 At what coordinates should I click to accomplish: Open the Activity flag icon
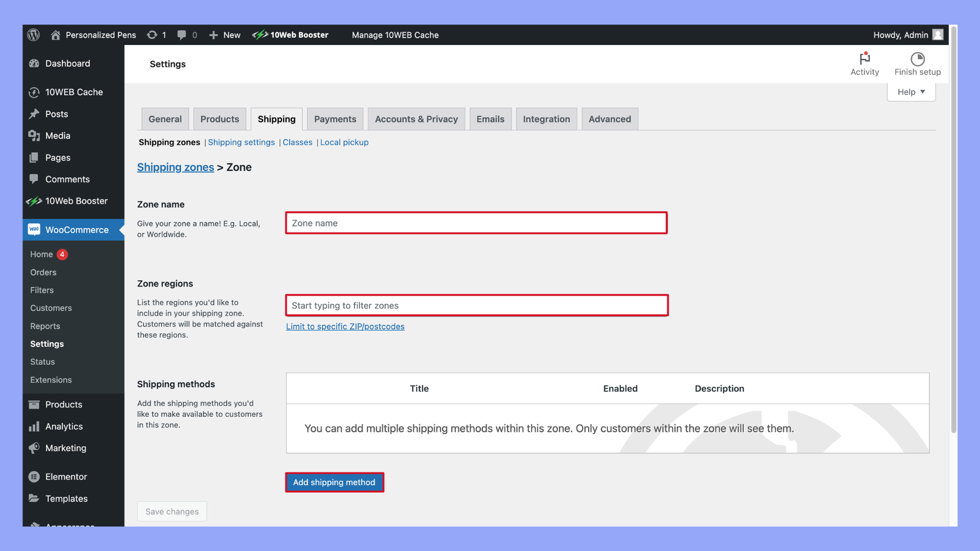[864, 59]
